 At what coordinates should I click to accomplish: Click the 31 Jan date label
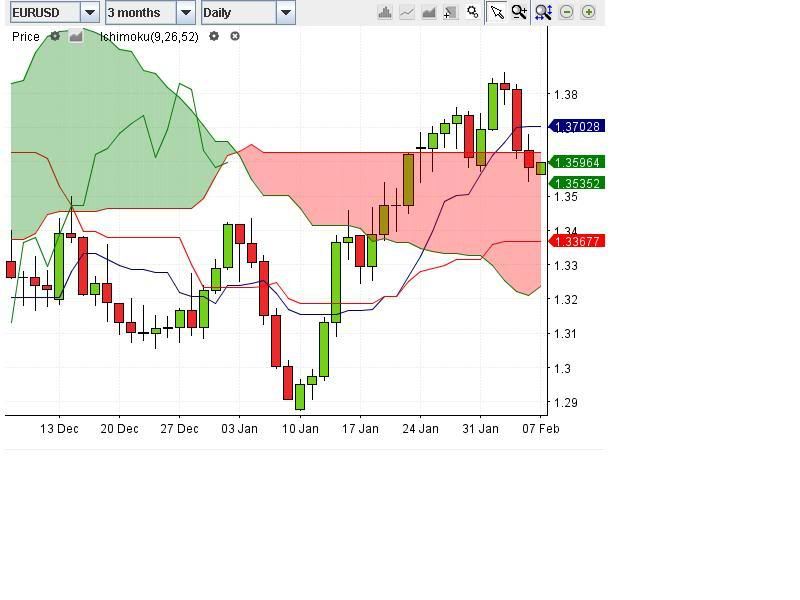[x=480, y=429]
